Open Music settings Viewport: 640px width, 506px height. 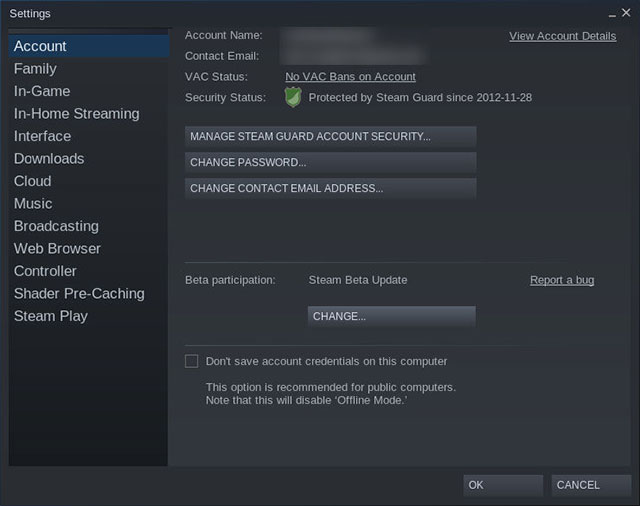point(89,203)
